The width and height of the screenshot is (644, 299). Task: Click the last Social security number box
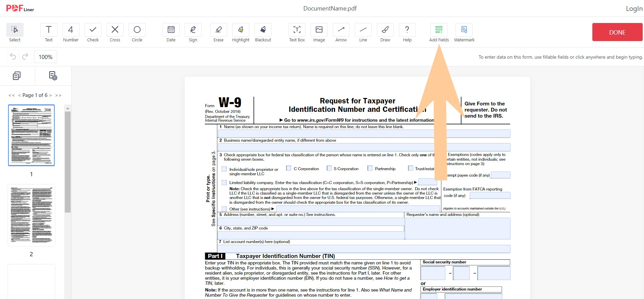[x=494, y=273]
